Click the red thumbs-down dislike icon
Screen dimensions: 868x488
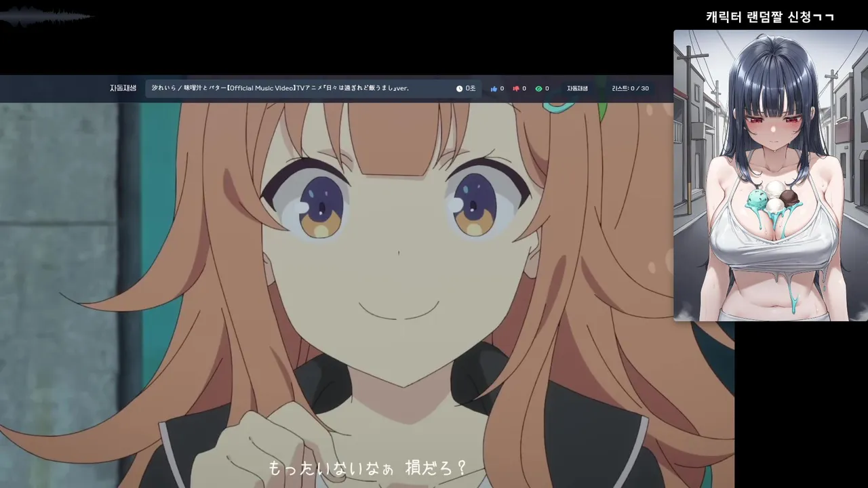click(x=516, y=89)
